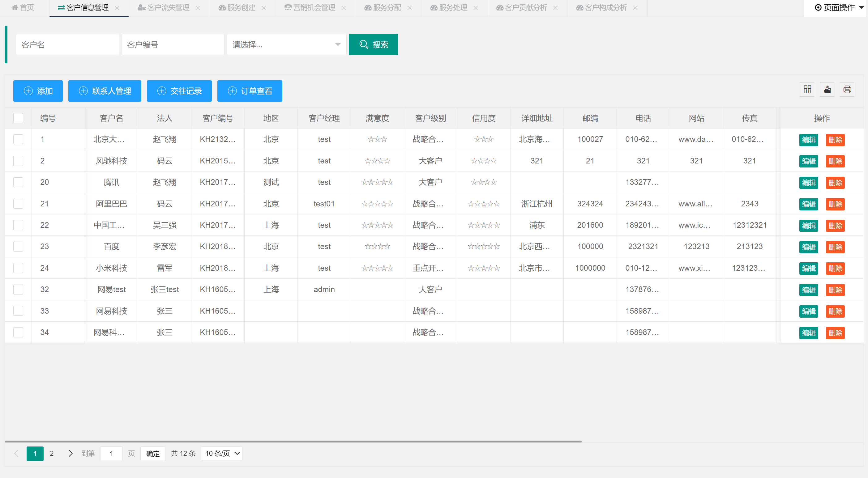Screen dimensions: 868x478
Task: Go to next page arrow
Action: [71, 453]
